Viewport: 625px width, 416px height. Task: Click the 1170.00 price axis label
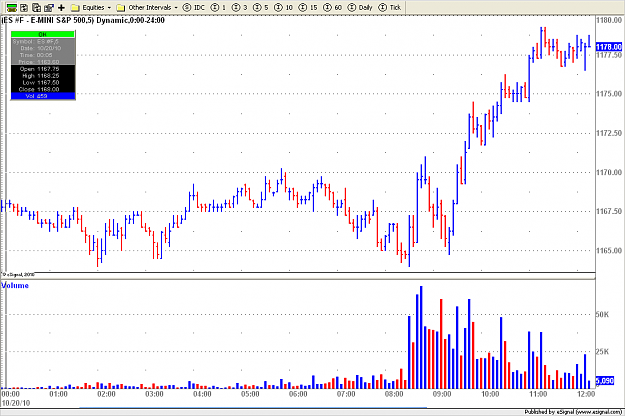[x=609, y=173]
